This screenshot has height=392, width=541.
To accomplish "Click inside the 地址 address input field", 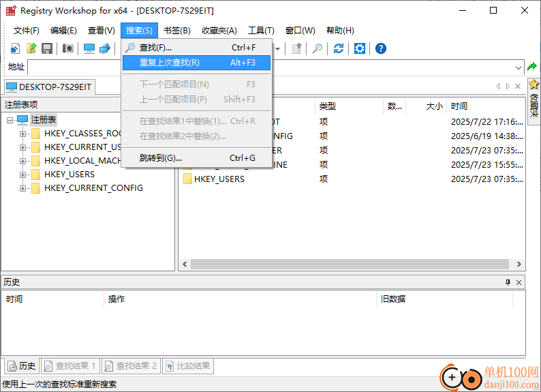I will [271, 67].
